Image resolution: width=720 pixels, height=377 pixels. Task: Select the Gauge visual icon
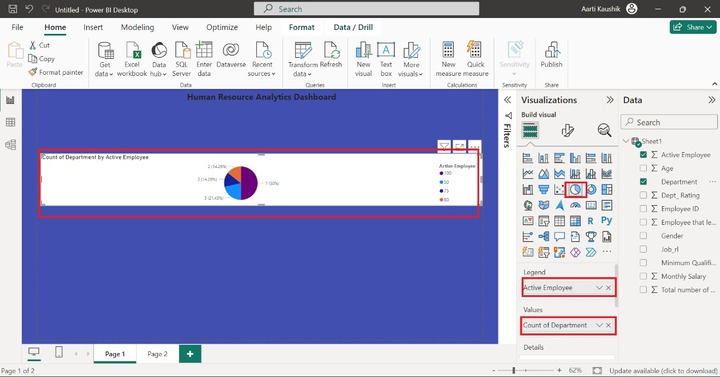pyautogui.click(x=575, y=205)
